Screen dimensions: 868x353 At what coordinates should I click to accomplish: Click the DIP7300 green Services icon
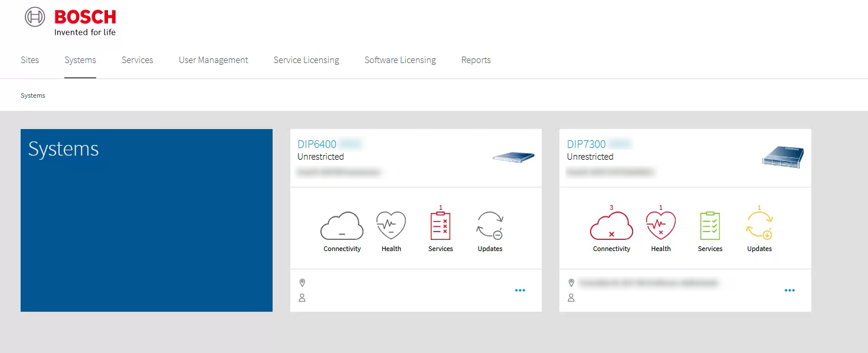pos(710,226)
